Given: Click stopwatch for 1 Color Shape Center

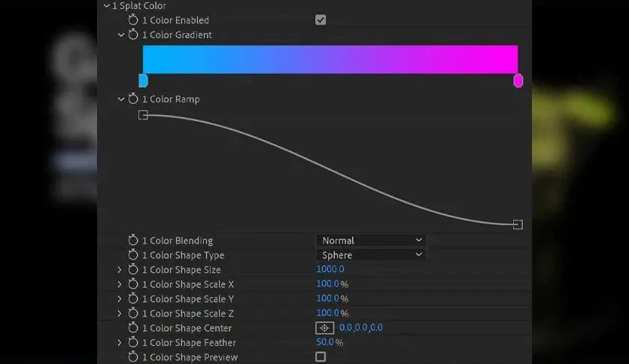Looking at the screenshot, I should pyautogui.click(x=132, y=327).
